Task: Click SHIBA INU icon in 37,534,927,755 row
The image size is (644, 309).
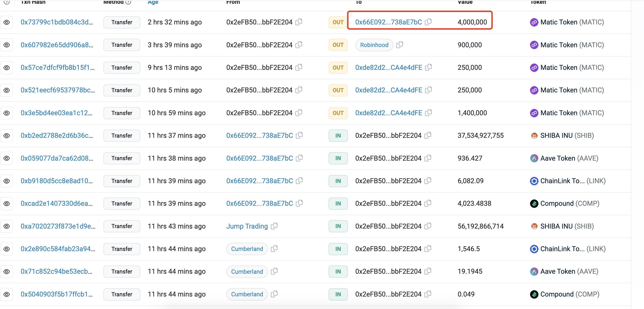Action: pos(534,136)
